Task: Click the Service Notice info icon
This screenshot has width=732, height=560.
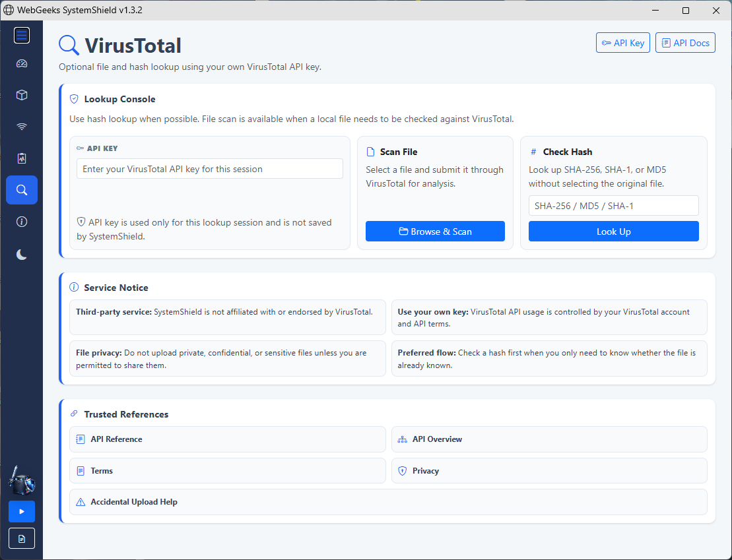Action: pyautogui.click(x=74, y=287)
